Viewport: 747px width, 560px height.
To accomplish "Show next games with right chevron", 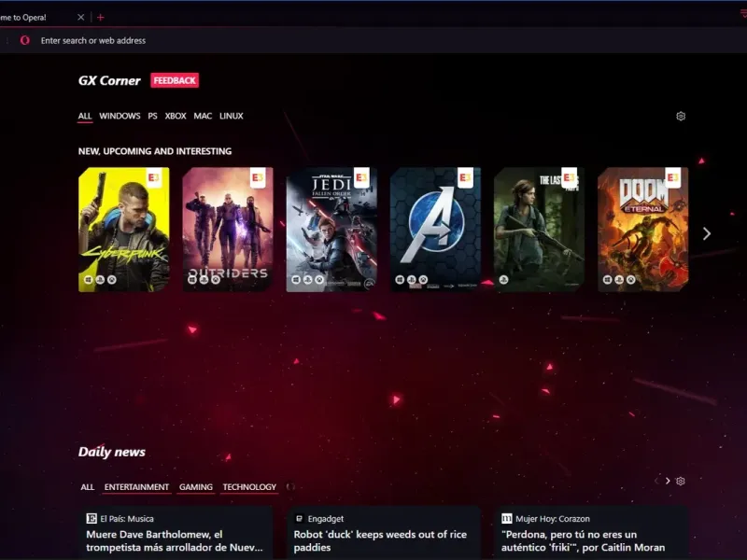I will [707, 233].
